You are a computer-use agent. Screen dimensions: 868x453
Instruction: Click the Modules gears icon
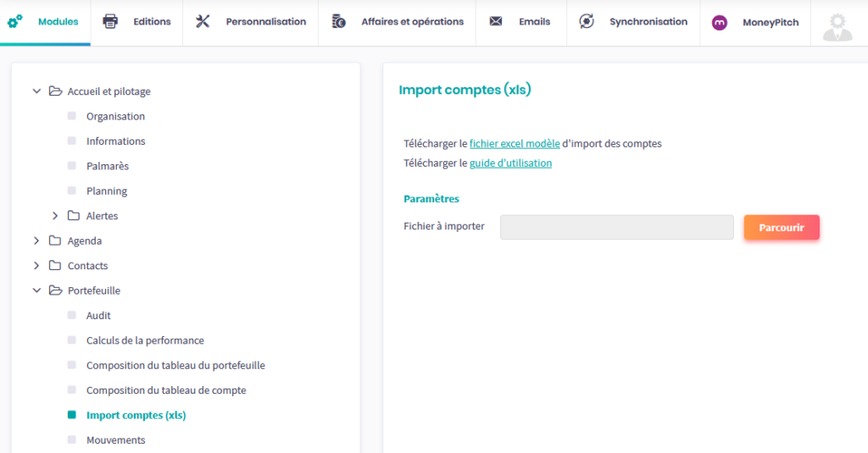click(15, 21)
